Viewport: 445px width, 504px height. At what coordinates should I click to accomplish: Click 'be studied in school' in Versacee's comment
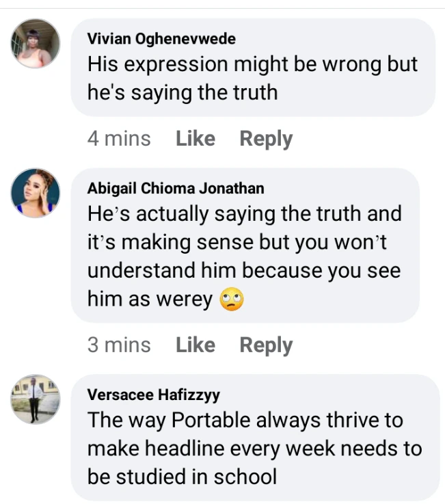click(182, 476)
